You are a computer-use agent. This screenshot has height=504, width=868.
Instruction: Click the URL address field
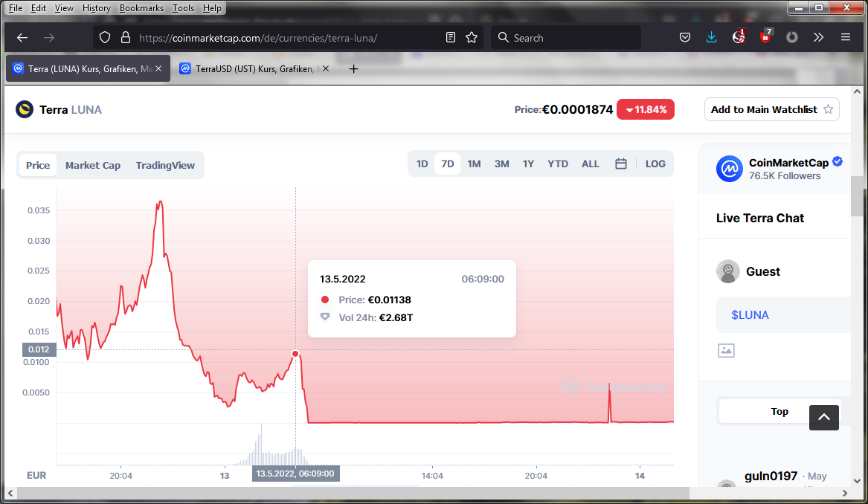[288, 38]
